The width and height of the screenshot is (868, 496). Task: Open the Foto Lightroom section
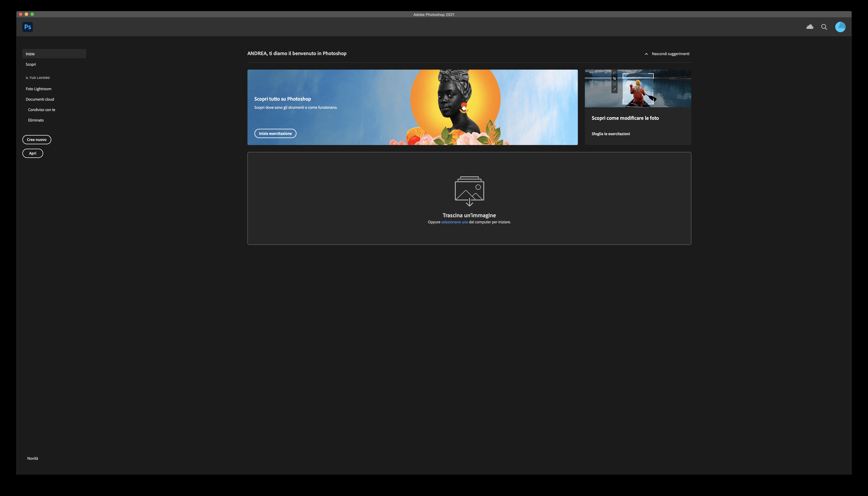(38, 89)
